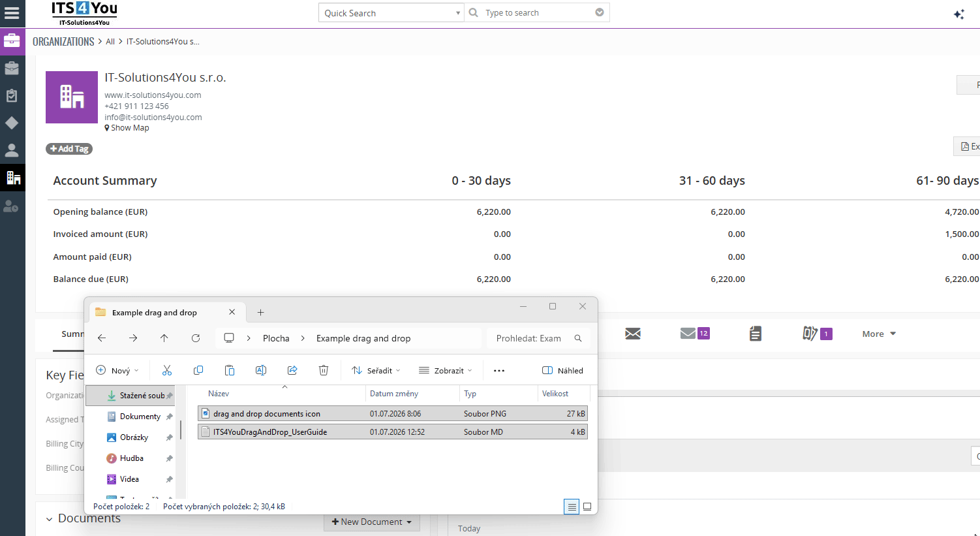Open the gray briefcase sidebar module

click(12, 68)
